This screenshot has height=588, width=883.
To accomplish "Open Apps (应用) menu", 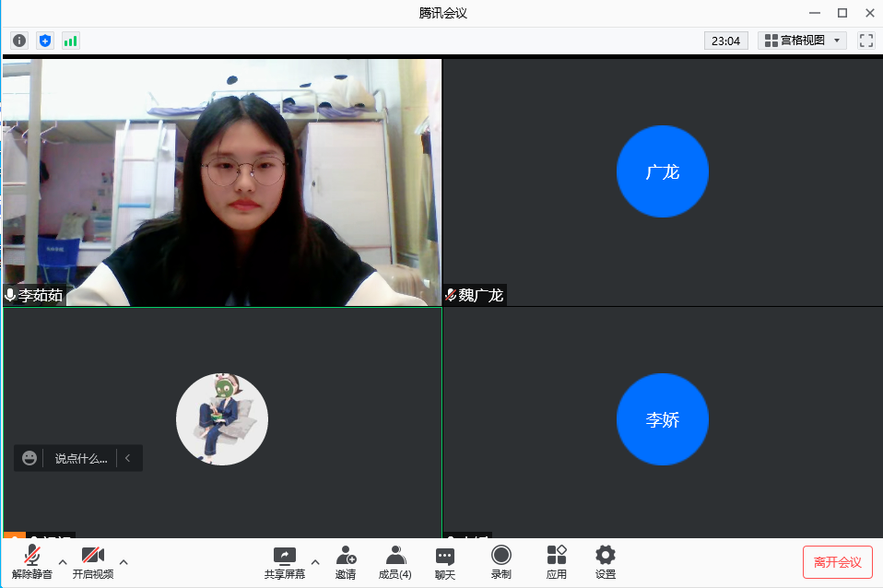I will tap(556, 562).
